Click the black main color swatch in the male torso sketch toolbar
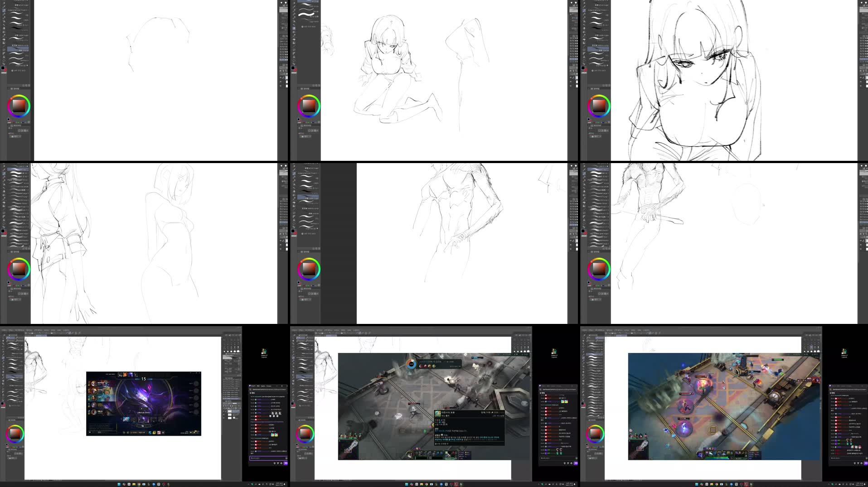This screenshot has width=868, height=487. [x=293, y=231]
